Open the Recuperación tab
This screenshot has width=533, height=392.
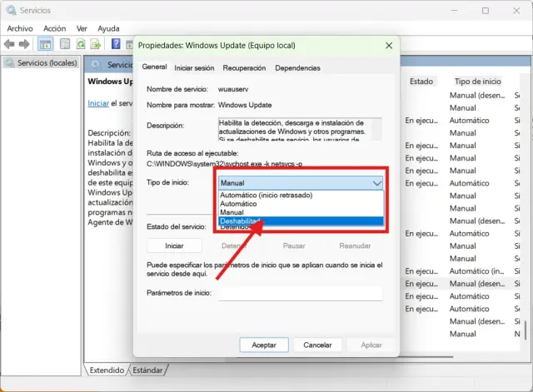coord(245,67)
